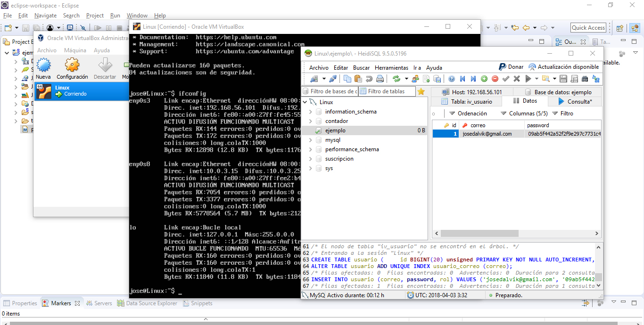Click Eclipse Open Perspective icon

tap(620, 28)
